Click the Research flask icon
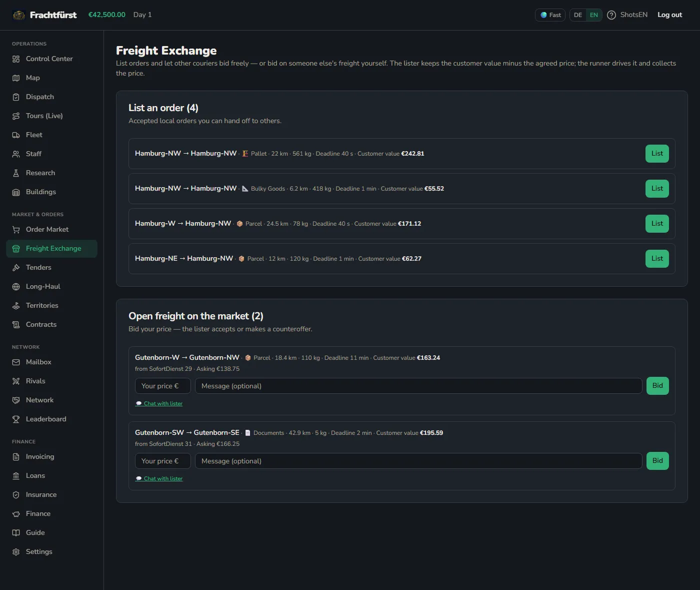The height and width of the screenshot is (590, 700). [16, 173]
